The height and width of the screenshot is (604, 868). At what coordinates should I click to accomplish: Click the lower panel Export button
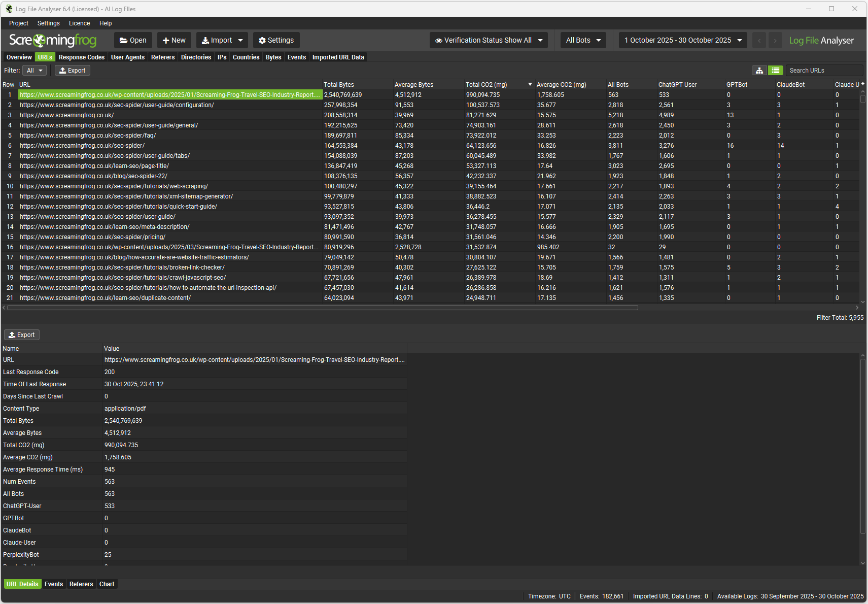click(x=22, y=335)
